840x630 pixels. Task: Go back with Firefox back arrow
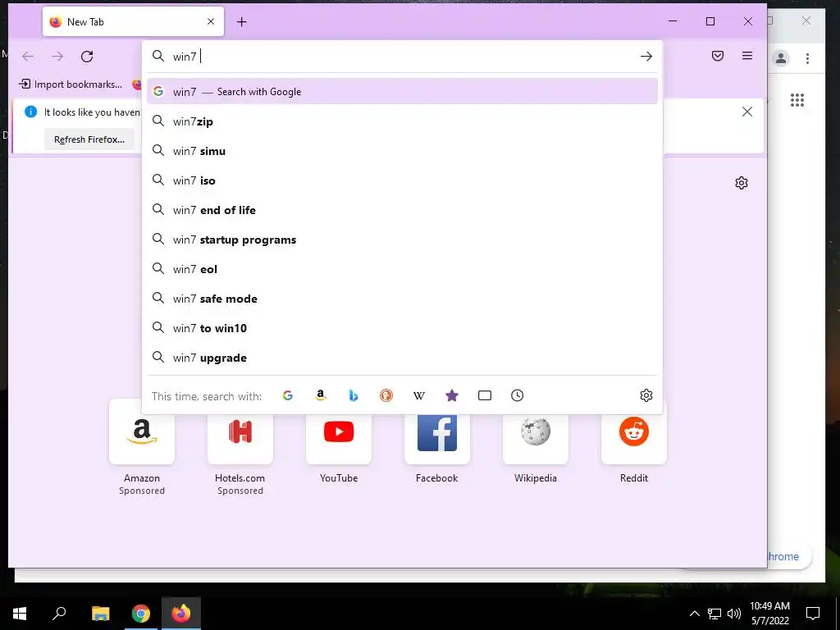click(x=28, y=57)
